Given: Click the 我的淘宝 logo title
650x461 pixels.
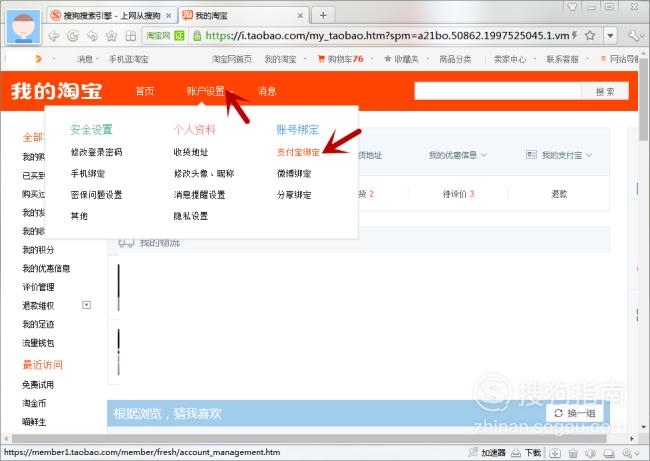Looking at the screenshot, I should 56,91.
